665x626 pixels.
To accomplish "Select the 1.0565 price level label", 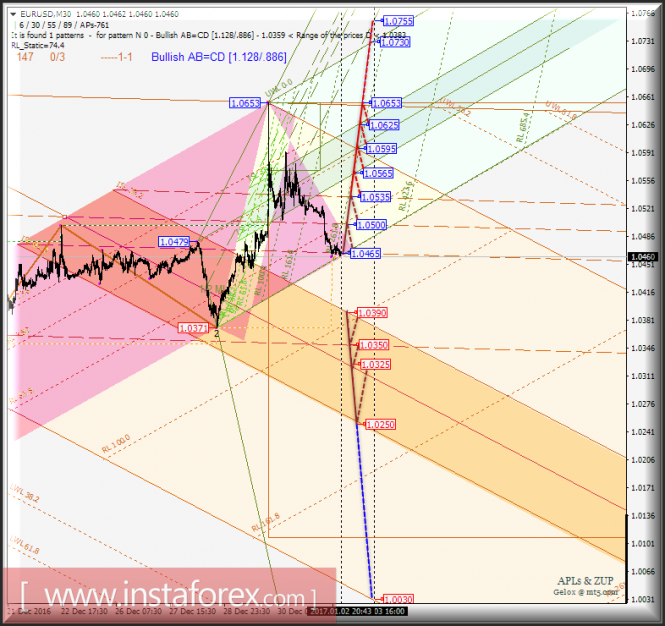I will [x=378, y=173].
